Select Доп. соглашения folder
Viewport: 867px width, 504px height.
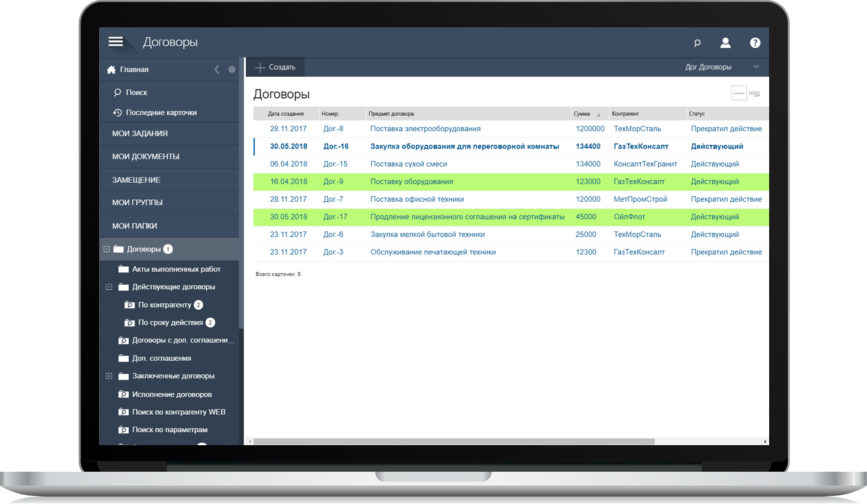(162, 358)
